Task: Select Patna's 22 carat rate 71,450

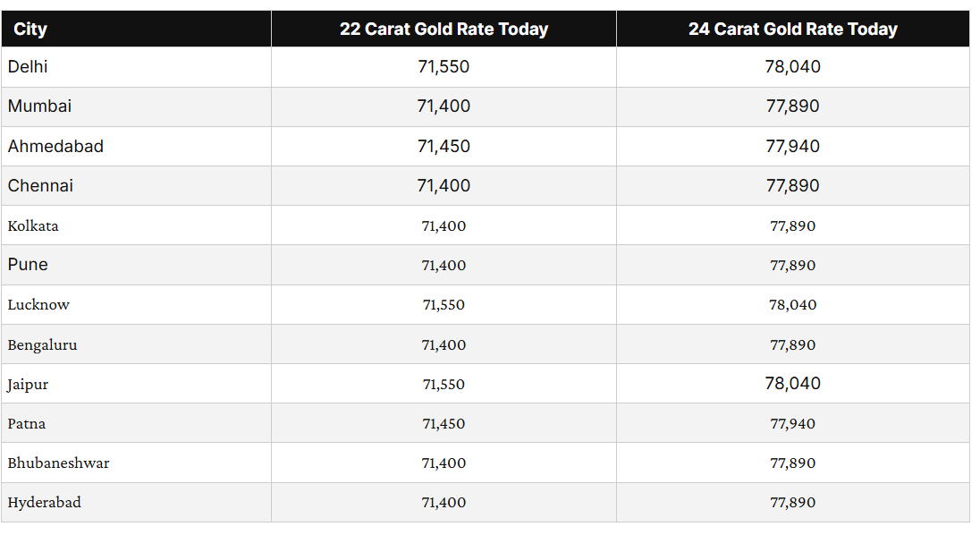Action: (444, 424)
